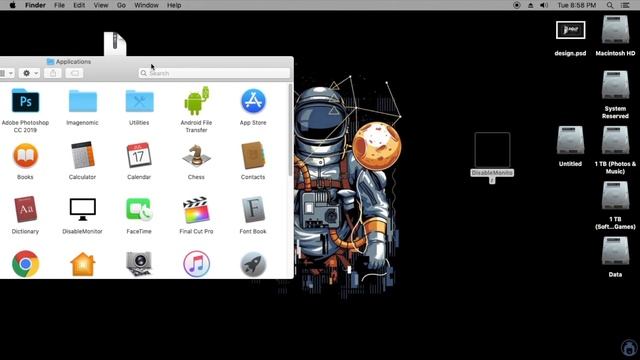The width and height of the screenshot is (640, 360).
Task: Click the Google Chrome icon
Action: tap(25, 264)
